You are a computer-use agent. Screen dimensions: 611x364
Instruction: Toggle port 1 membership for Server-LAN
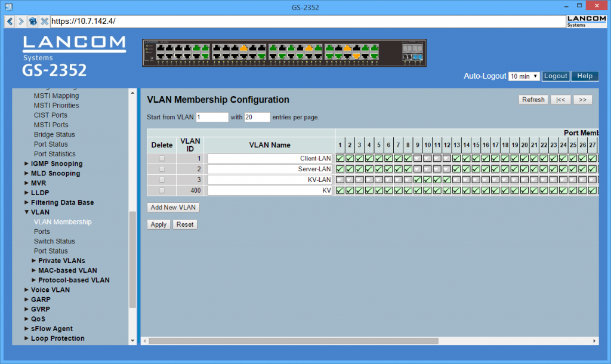(340, 169)
